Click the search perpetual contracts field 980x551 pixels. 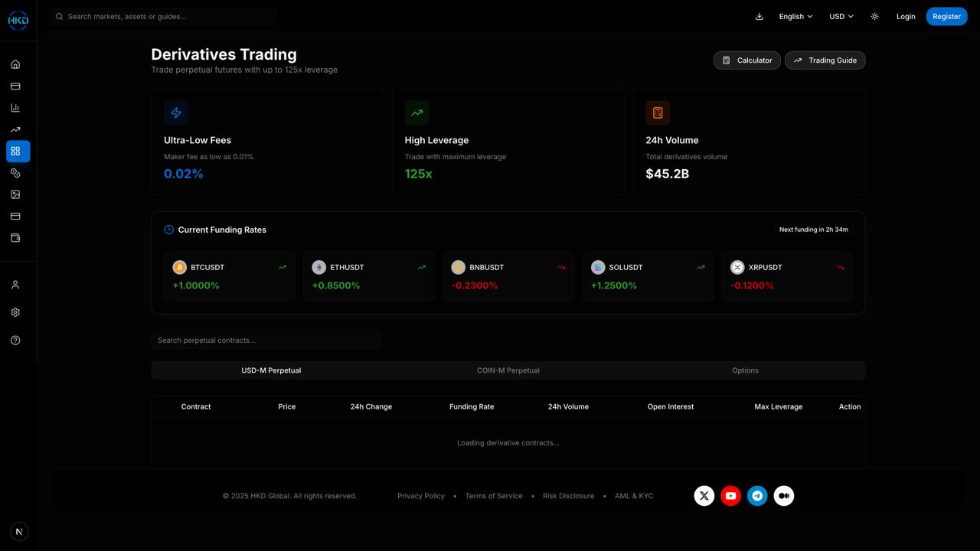click(265, 340)
